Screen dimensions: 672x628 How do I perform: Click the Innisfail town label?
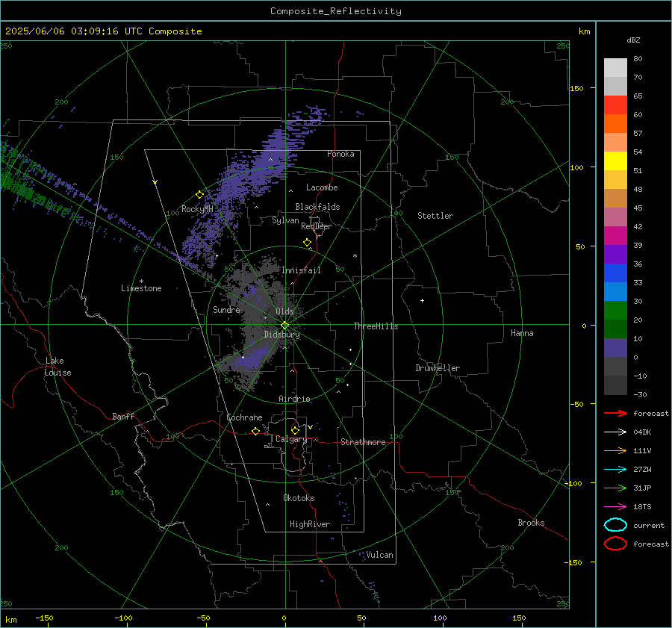pos(301,270)
